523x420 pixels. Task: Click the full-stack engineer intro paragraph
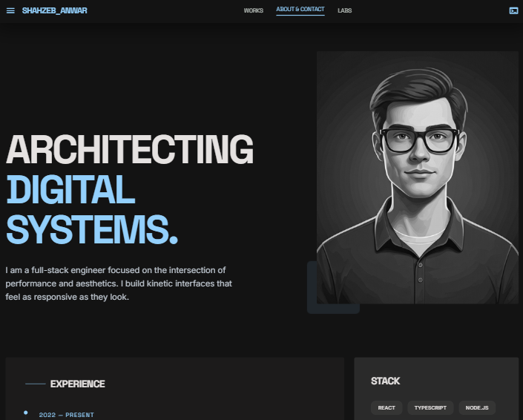[x=119, y=283]
